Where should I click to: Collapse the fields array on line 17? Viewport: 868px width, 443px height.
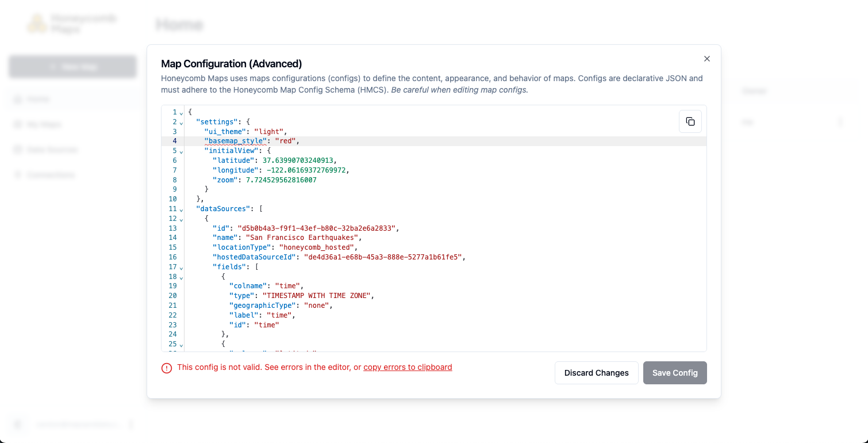tap(181, 267)
